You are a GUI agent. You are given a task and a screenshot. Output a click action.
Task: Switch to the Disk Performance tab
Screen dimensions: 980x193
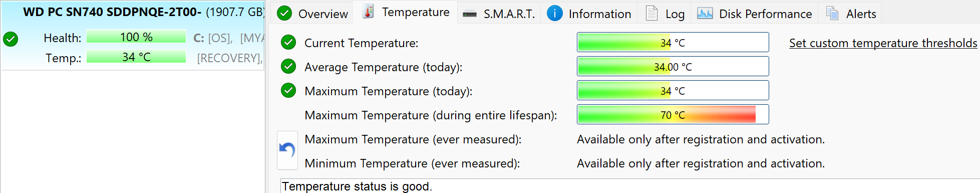coord(755,13)
